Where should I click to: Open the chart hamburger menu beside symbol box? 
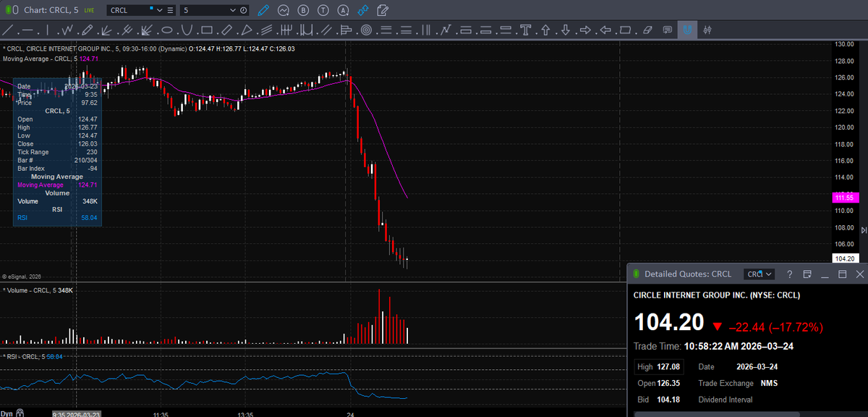point(170,10)
